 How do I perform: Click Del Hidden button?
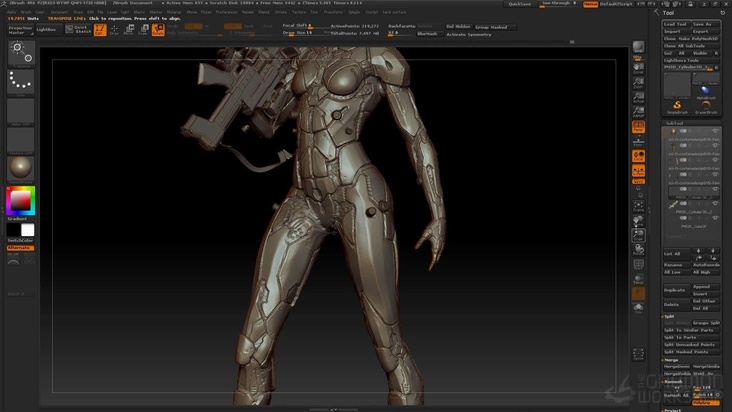pos(458,27)
